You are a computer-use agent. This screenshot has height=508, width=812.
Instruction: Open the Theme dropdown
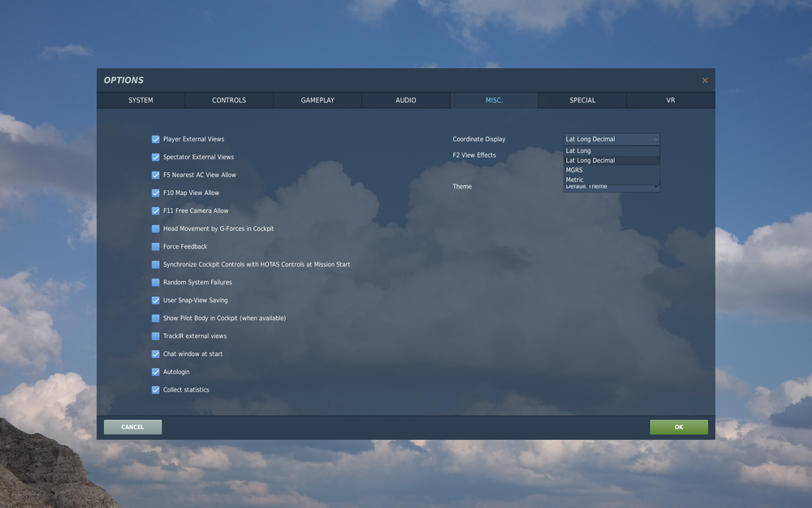point(611,186)
